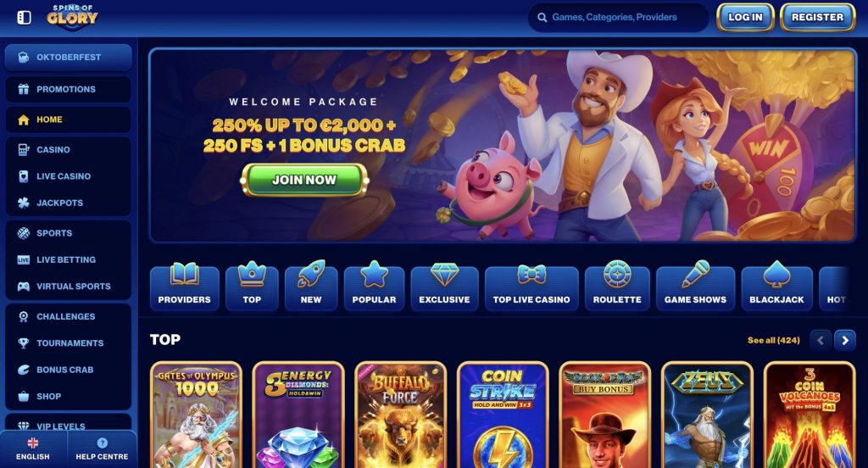Follow the See all (424) link
The width and height of the screenshot is (868, 468).
[773, 340]
